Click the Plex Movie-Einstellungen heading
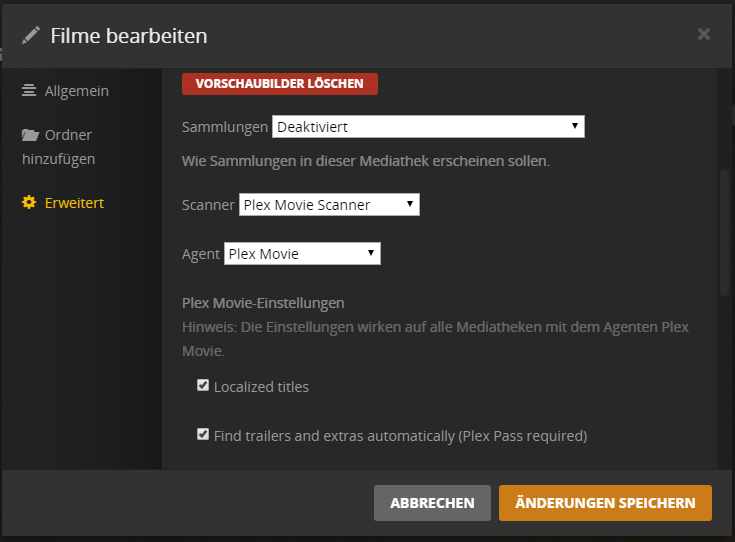735x542 pixels. (x=263, y=303)
